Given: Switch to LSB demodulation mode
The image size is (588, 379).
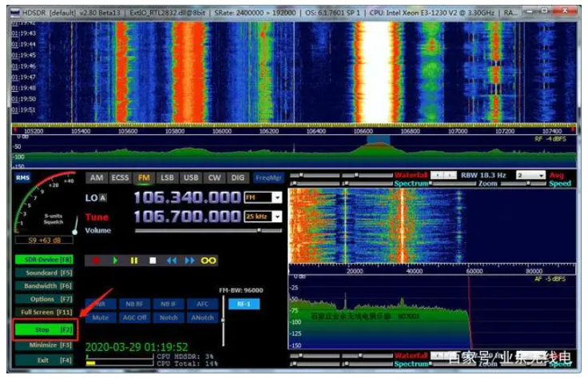Looking at the screenshot, I should point(168,178).
